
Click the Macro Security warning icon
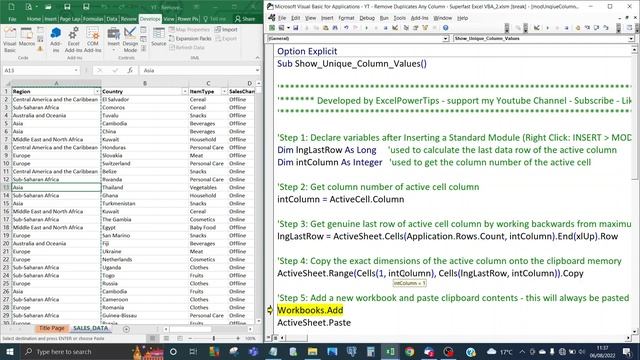(x=40, y=49)
